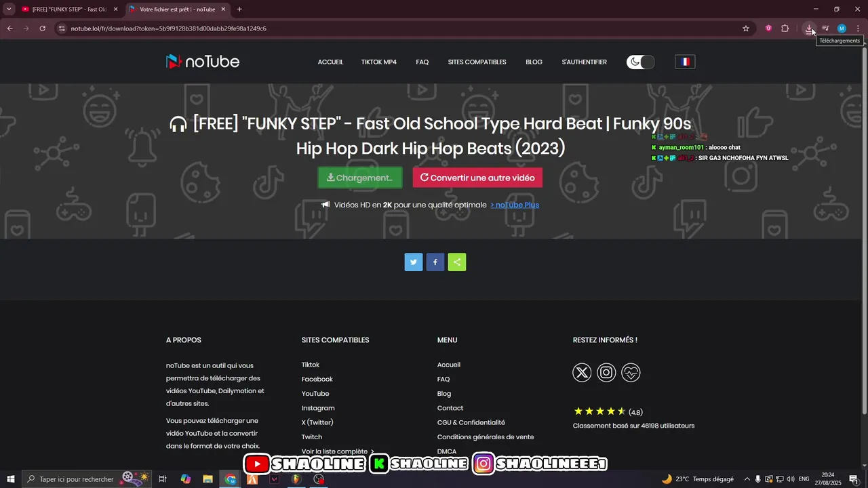Open the Facebook footer link
Image resolution: width=868 pixels, height=488 pixels.
[x=317, y=379]
